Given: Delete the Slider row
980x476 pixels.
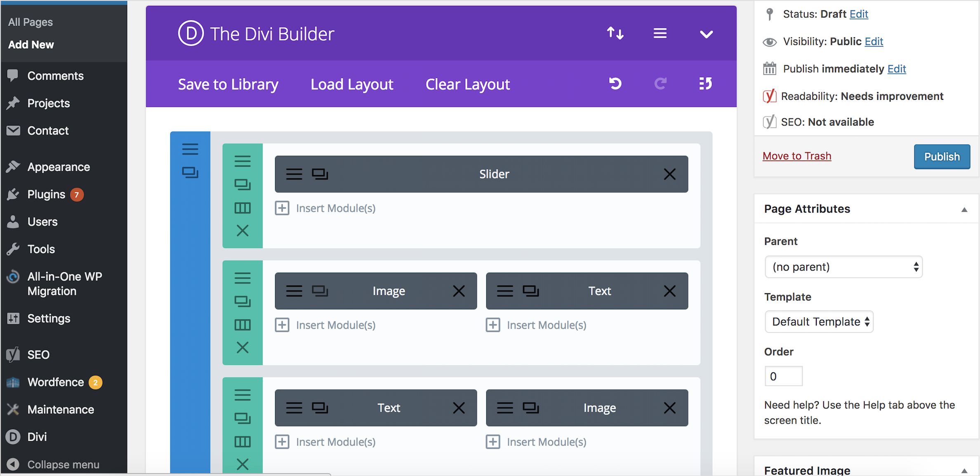Looking at the screenshot, I should pyautogui.click(x=243, y=231).
